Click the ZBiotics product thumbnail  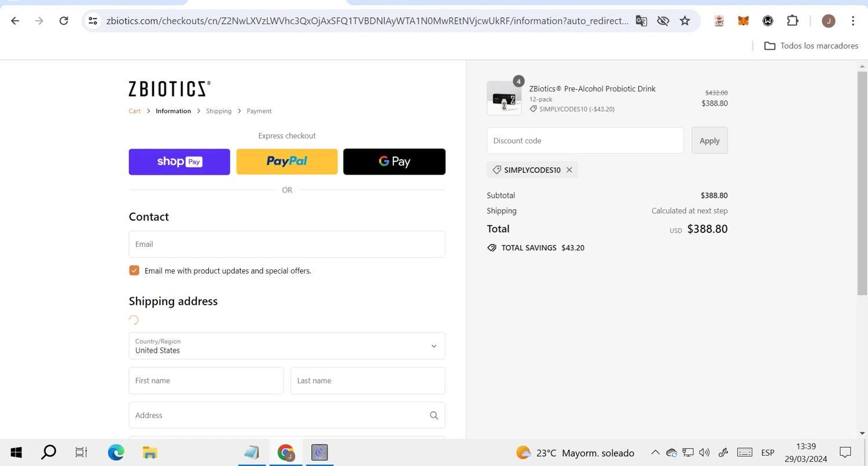point(504,98)
